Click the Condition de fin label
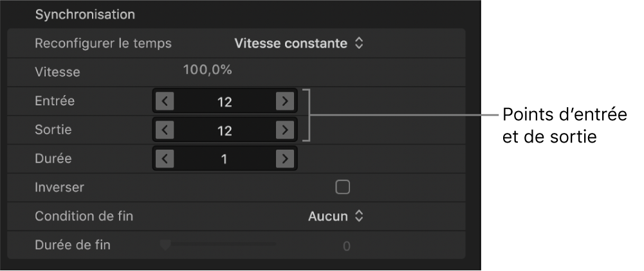 coord(84,216)
